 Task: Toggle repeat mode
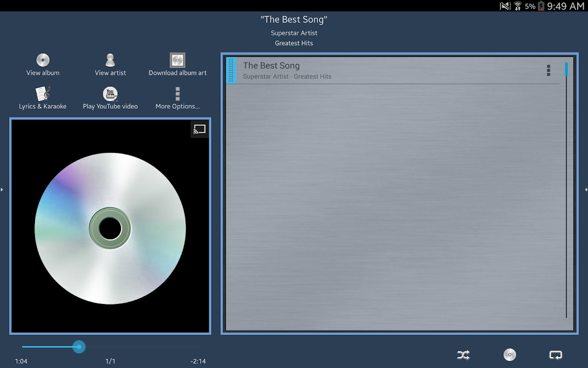pyautogui.click(x=555, y=355)
